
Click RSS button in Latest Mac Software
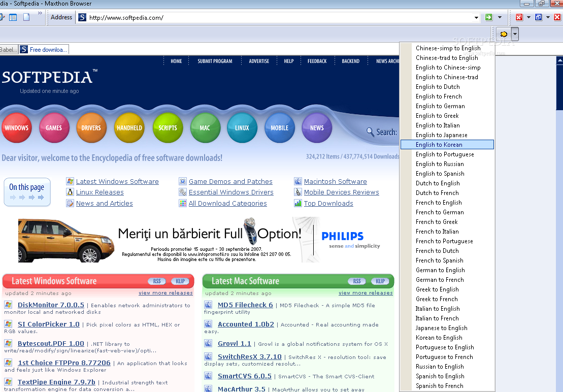(x=357, y=281)
